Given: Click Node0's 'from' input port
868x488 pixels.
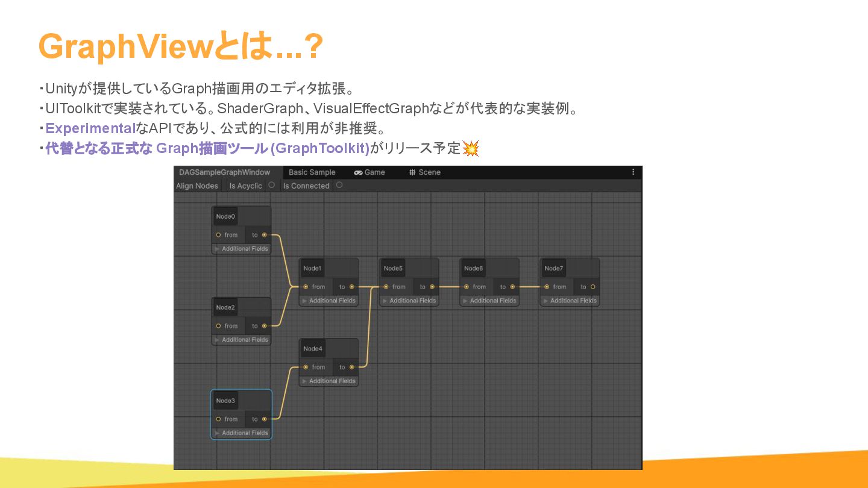Looking at the screenshot, I should (218, 235).
